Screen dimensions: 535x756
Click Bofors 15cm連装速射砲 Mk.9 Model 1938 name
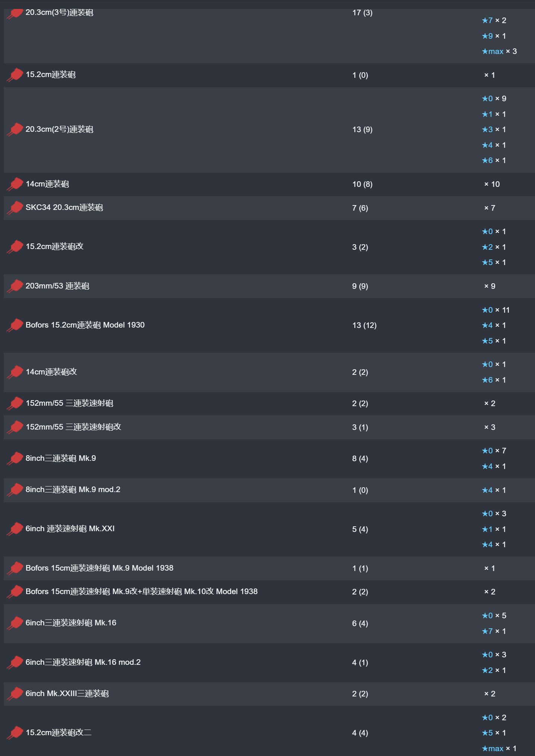(x=99, y=568)
